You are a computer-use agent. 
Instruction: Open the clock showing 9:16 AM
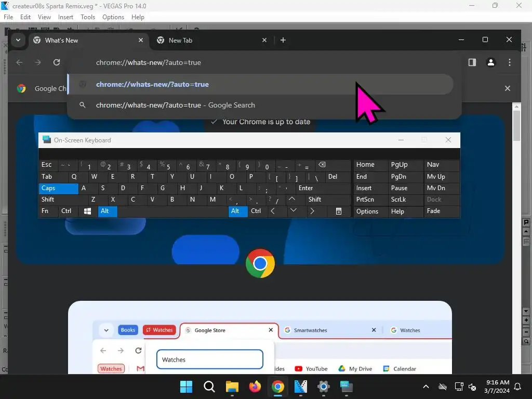point(497,387)
